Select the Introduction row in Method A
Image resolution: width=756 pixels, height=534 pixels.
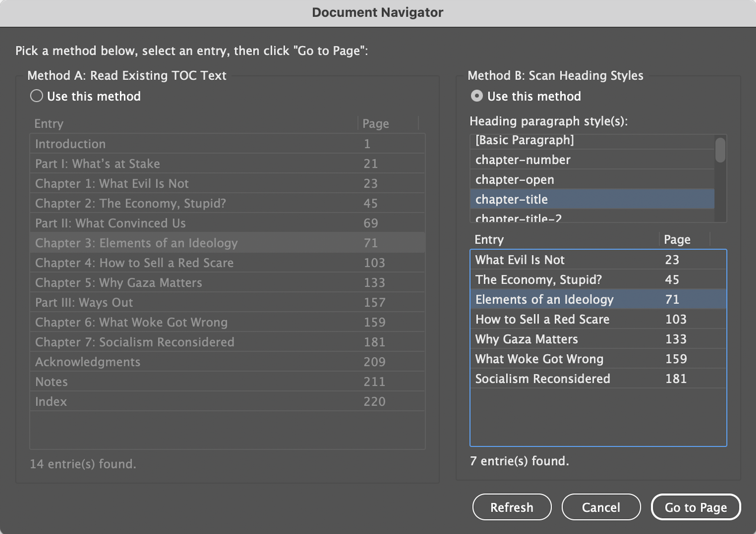tap(227, 144)
